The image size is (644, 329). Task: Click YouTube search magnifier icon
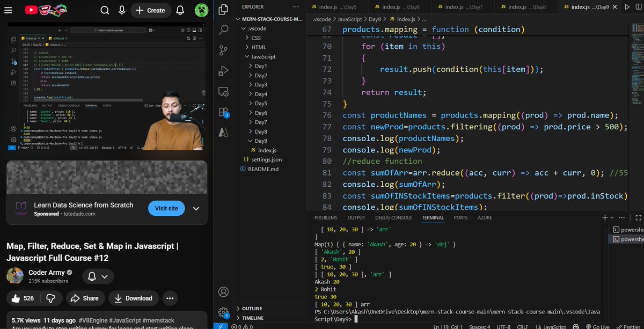click(105, 10)
